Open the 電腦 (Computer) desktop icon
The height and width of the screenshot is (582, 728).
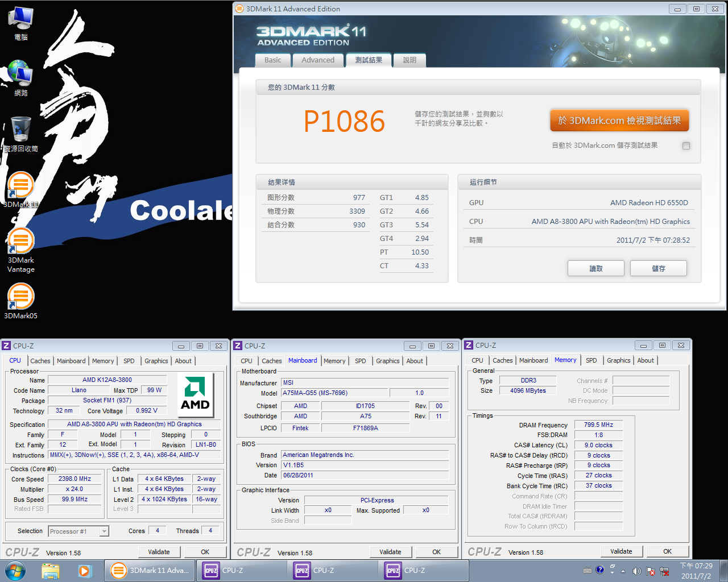(x=21, y=24)
